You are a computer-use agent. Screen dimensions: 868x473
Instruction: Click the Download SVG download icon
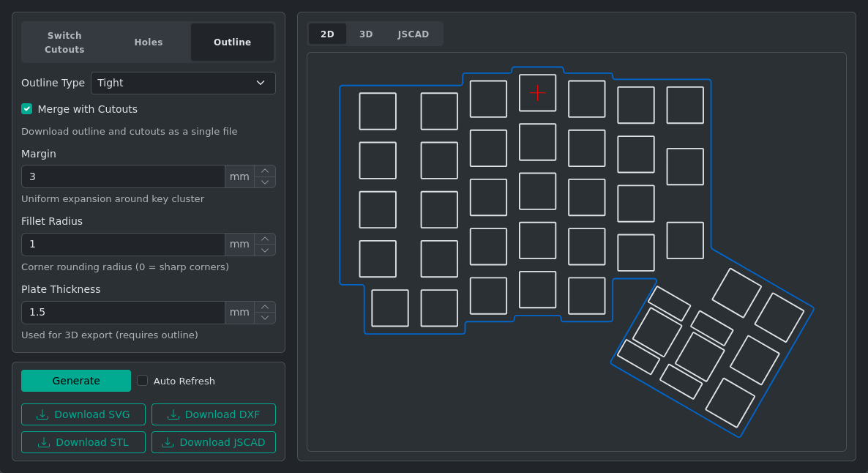pos(44,414)
